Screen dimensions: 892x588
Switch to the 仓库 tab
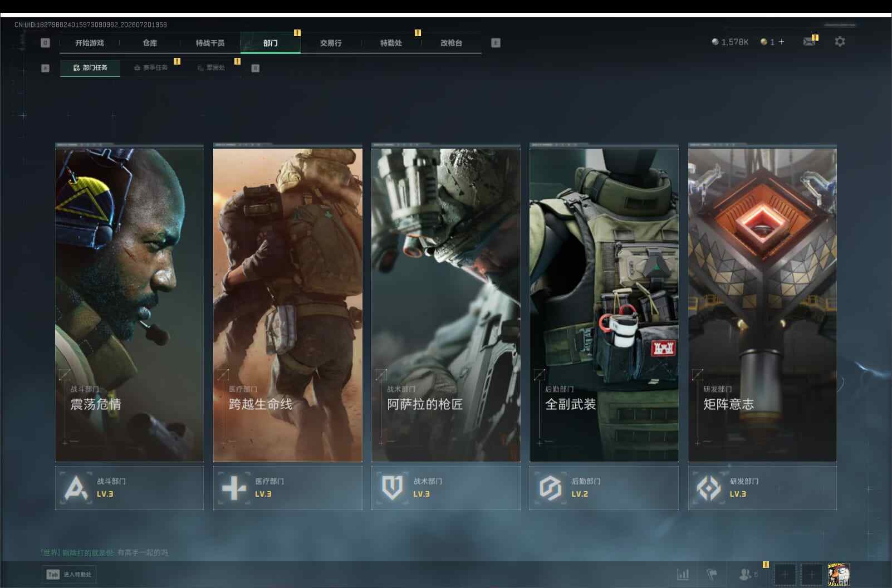[150, 43]
